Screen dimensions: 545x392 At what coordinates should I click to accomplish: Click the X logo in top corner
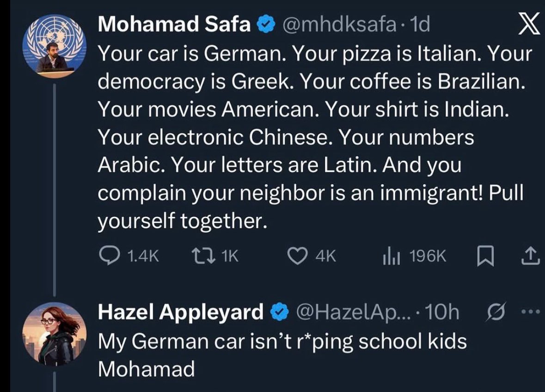pyautogui.click(x=527, y=25)
